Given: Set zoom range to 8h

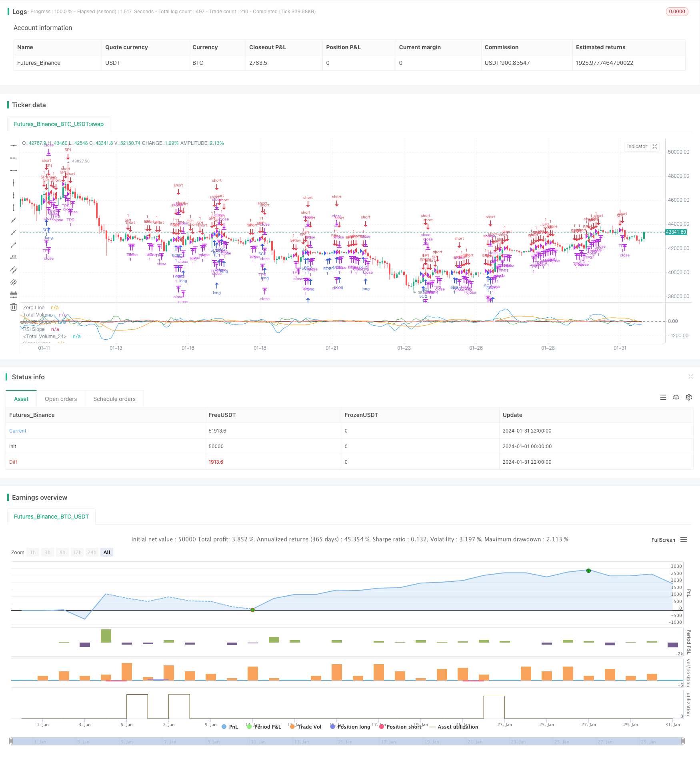Looking at the screenshot, I should point(62,552).
